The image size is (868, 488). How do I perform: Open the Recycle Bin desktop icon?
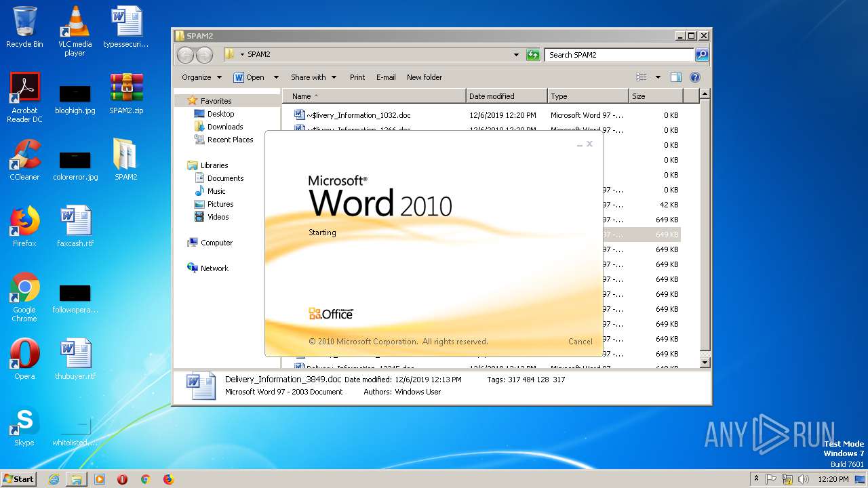click(24, 27)
